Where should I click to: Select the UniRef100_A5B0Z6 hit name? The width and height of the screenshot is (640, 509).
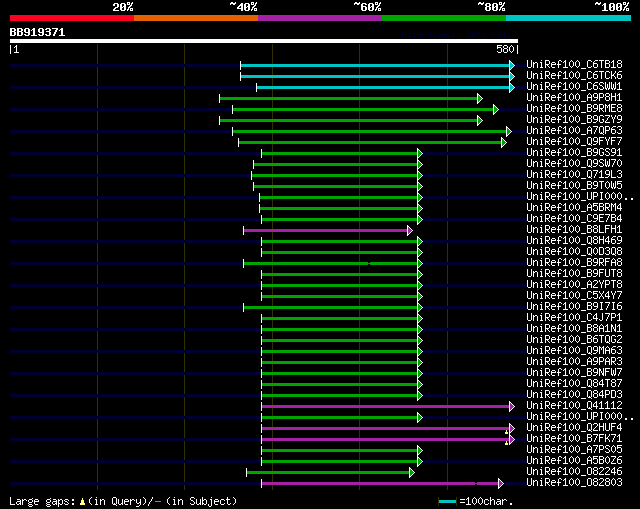574,461
